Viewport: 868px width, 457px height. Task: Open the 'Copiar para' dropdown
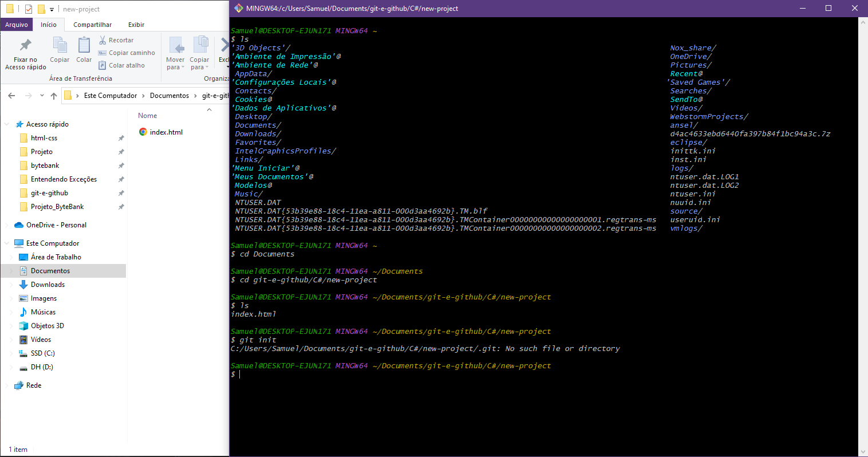pos(199,64)
